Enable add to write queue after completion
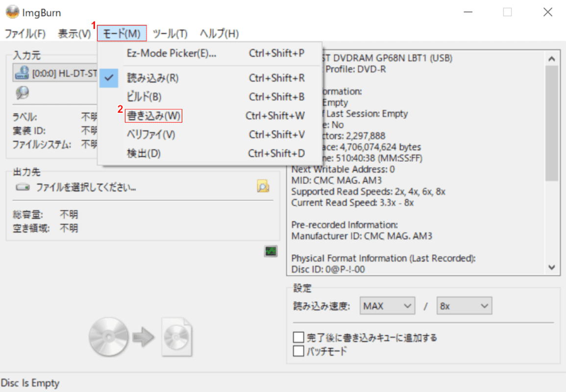Screen dimensions: 566x392 (298, 338)
